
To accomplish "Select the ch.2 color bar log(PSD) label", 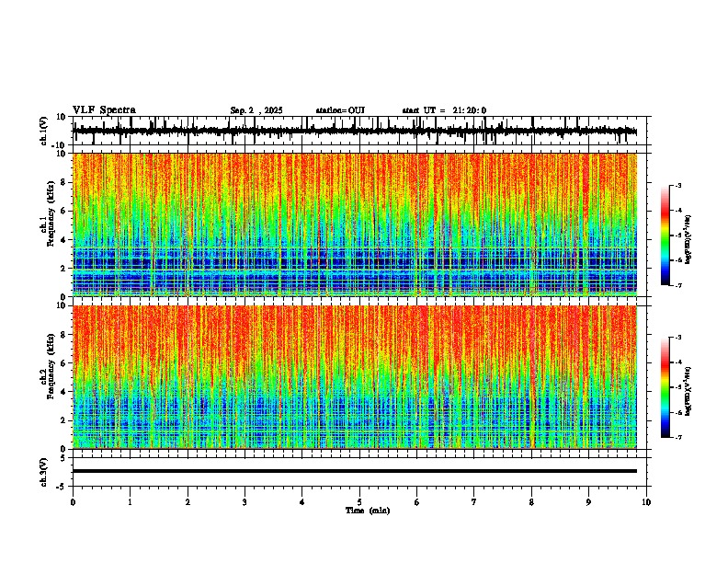I will click(x=688, y=391).
